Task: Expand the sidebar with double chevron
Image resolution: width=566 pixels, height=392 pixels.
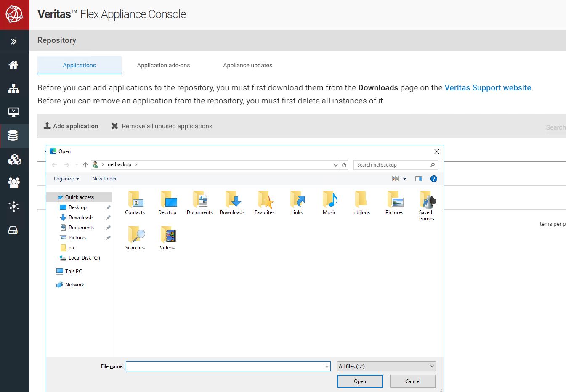Action: [13, 41]
